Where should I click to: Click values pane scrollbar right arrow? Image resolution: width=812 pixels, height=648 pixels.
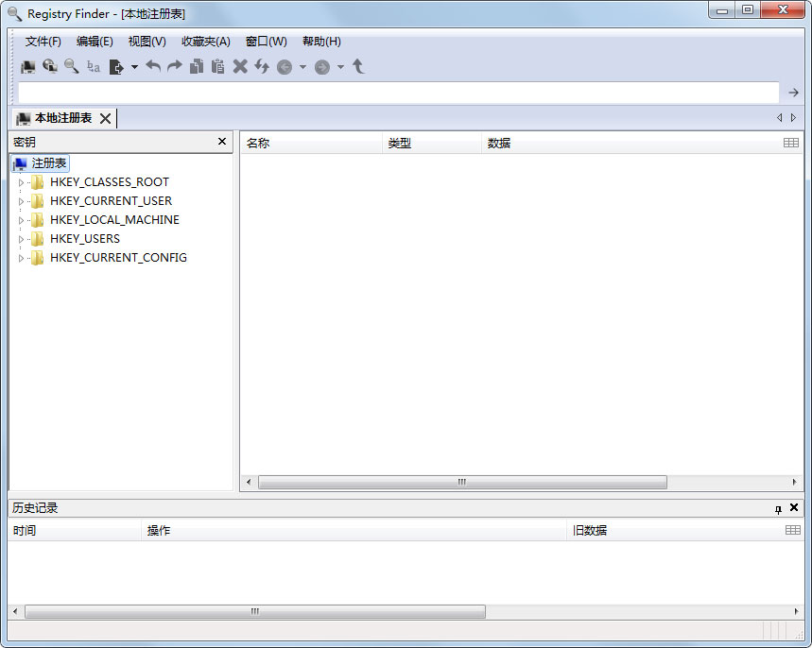coord(794,482)
